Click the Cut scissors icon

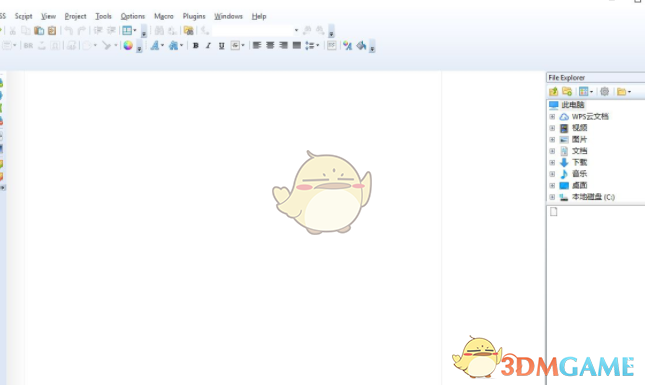[13, 30]
